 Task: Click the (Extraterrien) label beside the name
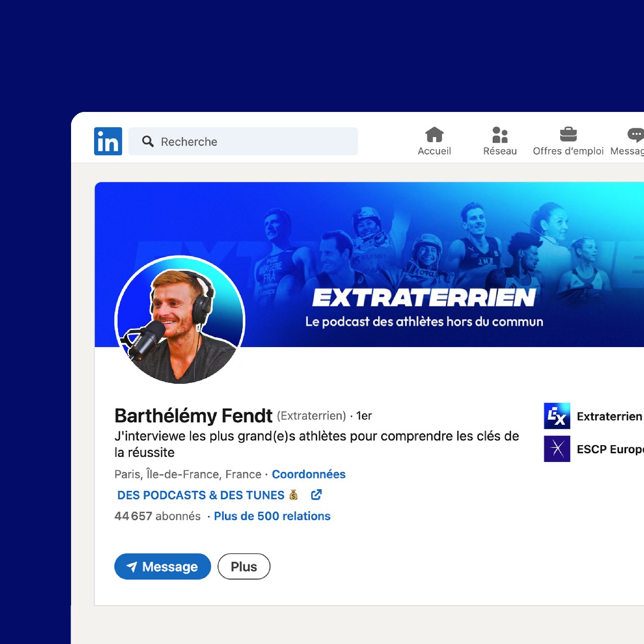(x=311, y=416)
